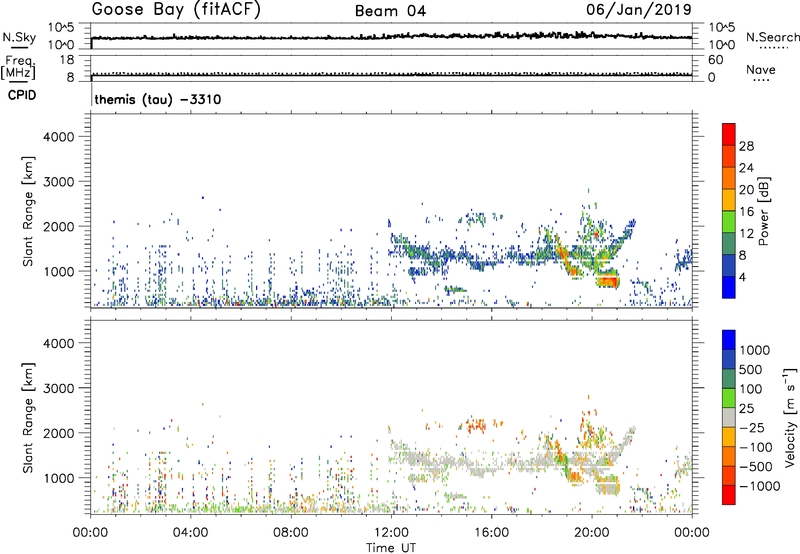
Task: Click the "60" tick on the Nave axis
Action: point(715,60)
